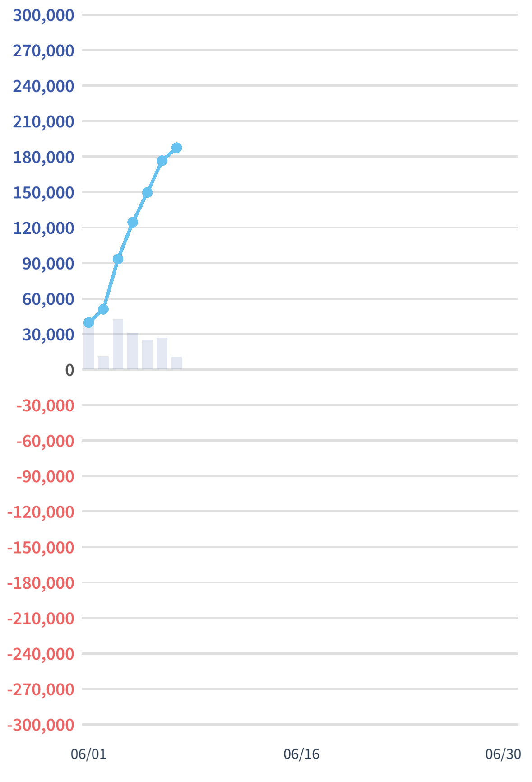The image size is (532, 782).
Task: Click the data point above 120,000
Action: 133,222
